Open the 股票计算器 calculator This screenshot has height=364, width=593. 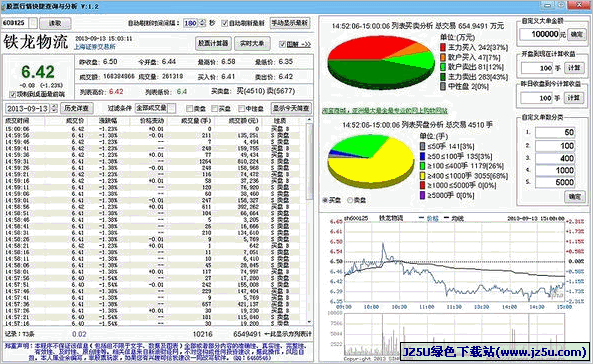coord(213,44)
